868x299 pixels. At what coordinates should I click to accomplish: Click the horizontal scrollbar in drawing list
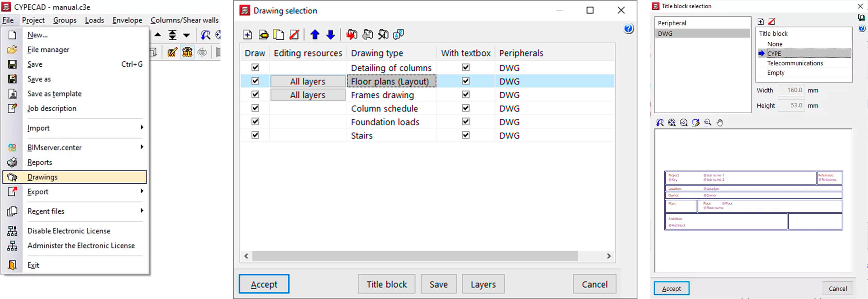point(415,256)
